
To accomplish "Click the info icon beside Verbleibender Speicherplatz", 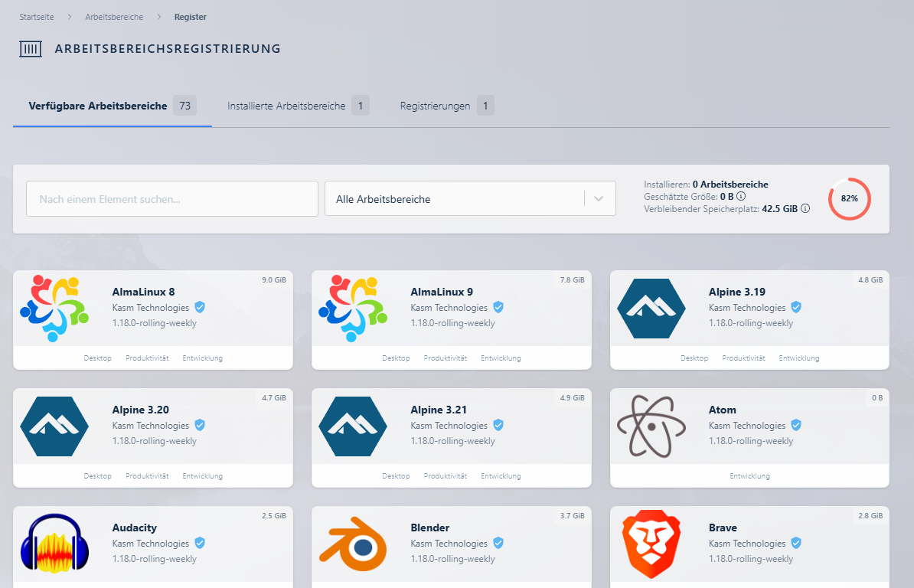I will click(x=805, y=208).
